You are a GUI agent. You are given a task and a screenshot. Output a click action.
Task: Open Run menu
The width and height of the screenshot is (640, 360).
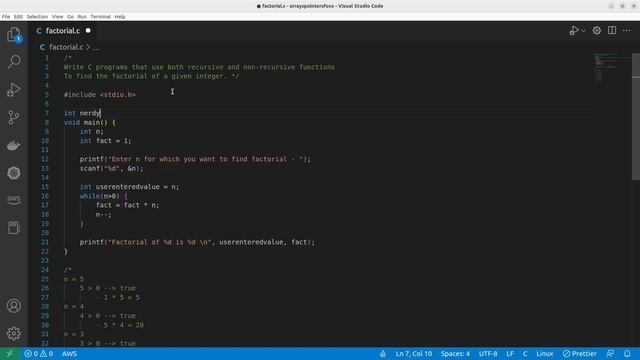(x=82, y=17)
